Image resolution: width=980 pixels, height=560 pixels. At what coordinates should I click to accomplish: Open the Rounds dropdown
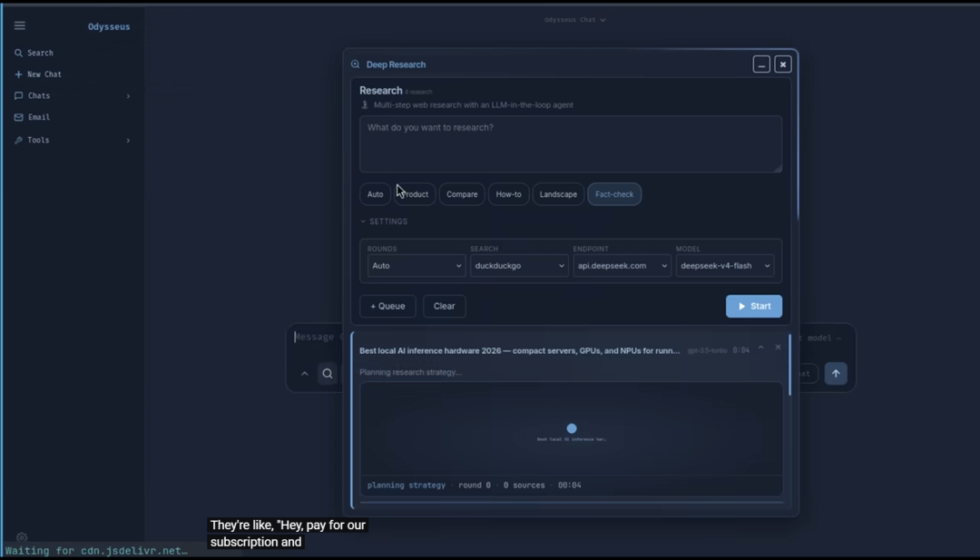tap(416, 266)
